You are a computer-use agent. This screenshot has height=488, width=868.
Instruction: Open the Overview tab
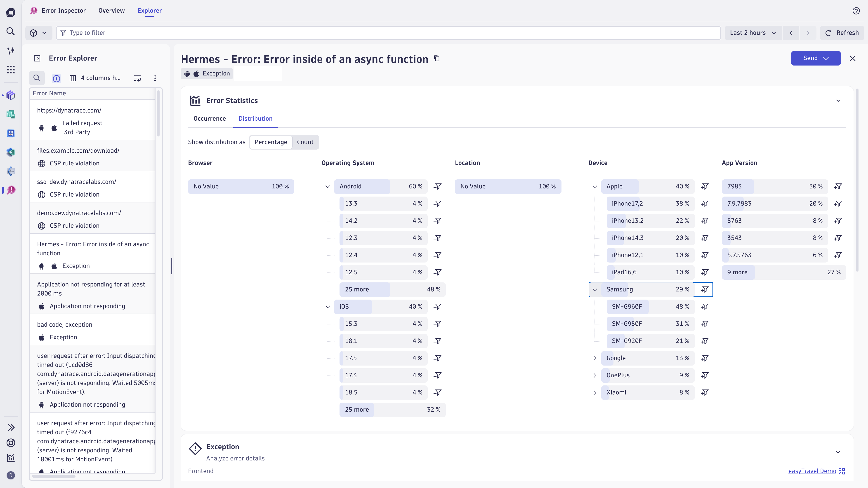(x=111, y=10)
